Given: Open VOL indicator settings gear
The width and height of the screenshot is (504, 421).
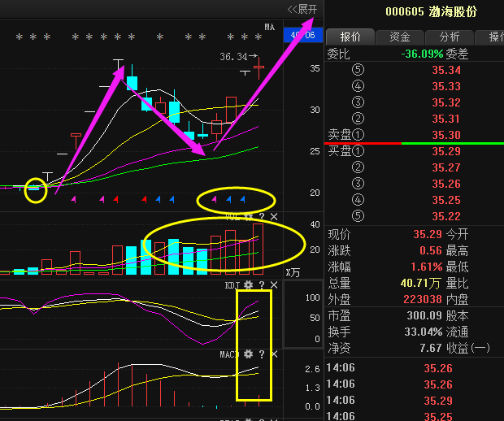Looking at the screenshot, I should 249,217.
